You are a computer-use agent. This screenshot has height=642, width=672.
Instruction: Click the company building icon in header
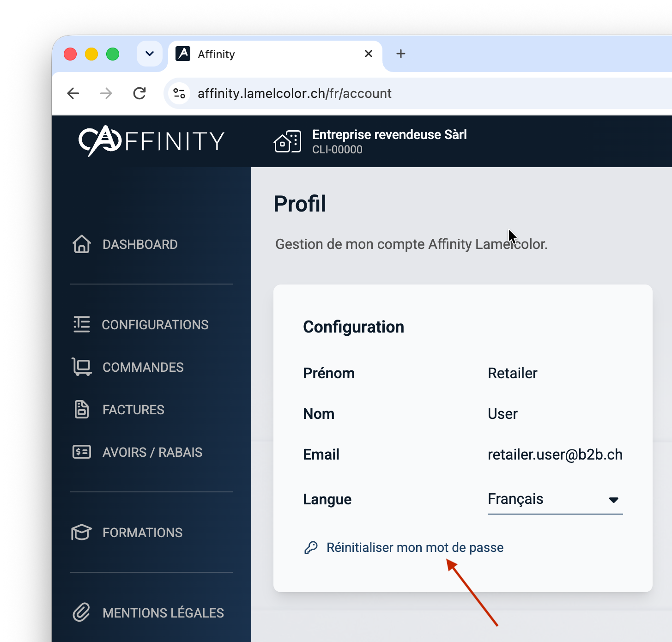tap(287, 141)
